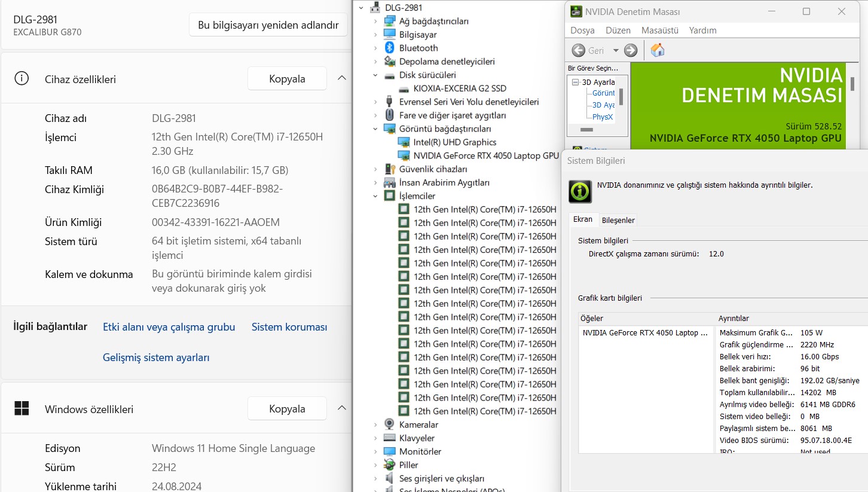Click the Kameralar webcam icon
The image size is (868, 492).
click(389, 424)
